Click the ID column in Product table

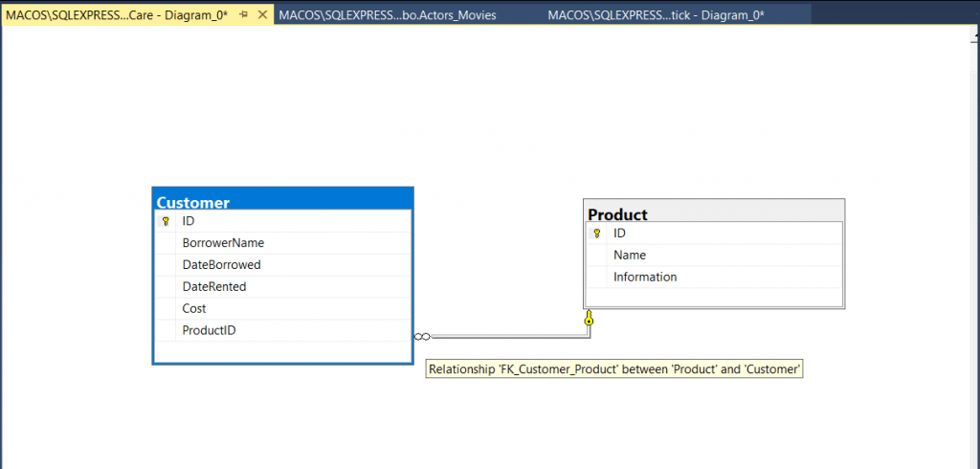620,234
